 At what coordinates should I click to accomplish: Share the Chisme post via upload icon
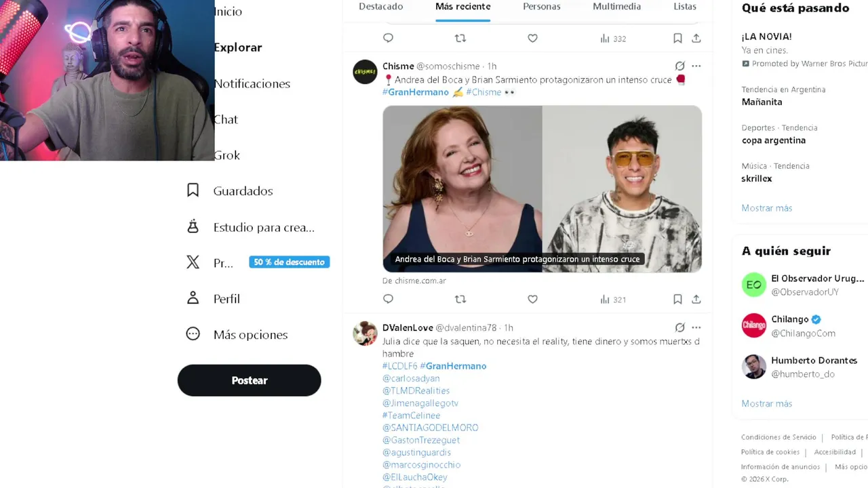(x=696, y=299)
